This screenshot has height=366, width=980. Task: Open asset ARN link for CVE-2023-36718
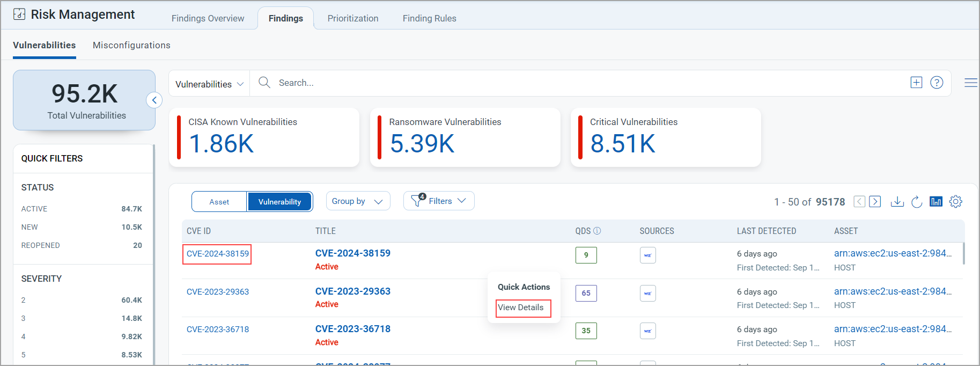tap(893, 329)
